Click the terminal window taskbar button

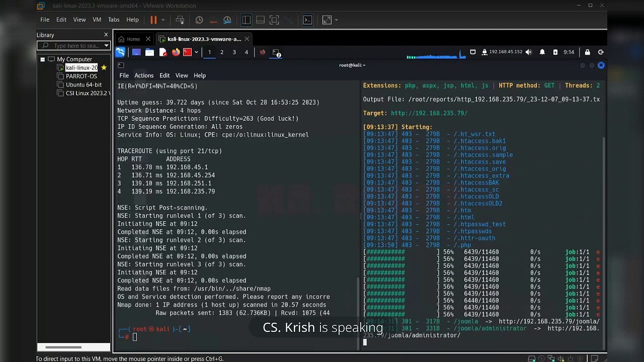(x=277, y=52)
